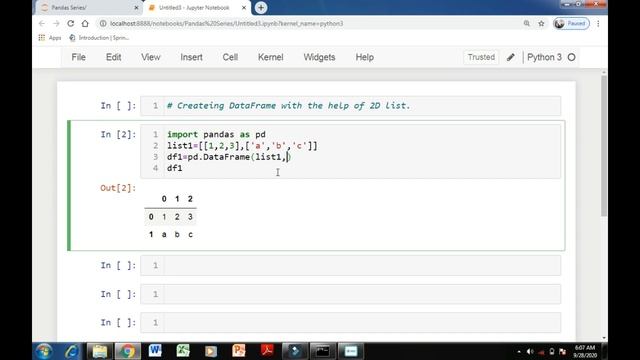Image resolution: width=640 pixels, height=360 pixels.
Task: Open the Windows Start button
Action: point(44,351)
